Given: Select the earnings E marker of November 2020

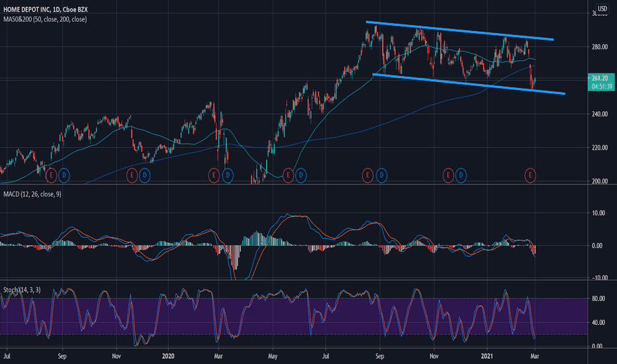Looking at the screenshot, I should pos(448,175).
